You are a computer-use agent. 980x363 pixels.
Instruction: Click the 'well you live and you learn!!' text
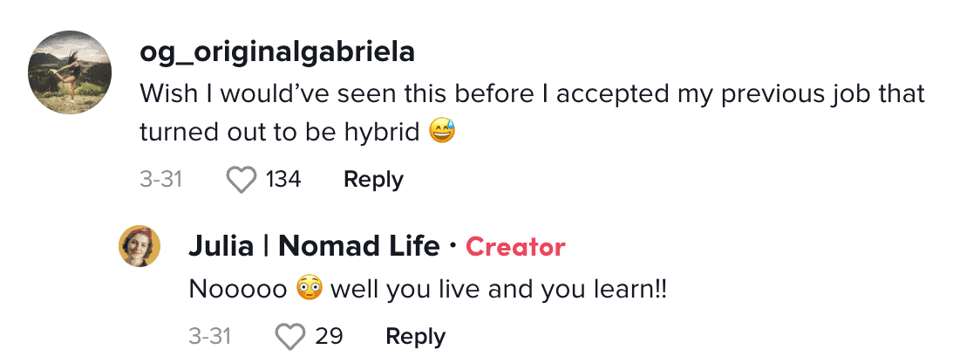pos(499,290)
